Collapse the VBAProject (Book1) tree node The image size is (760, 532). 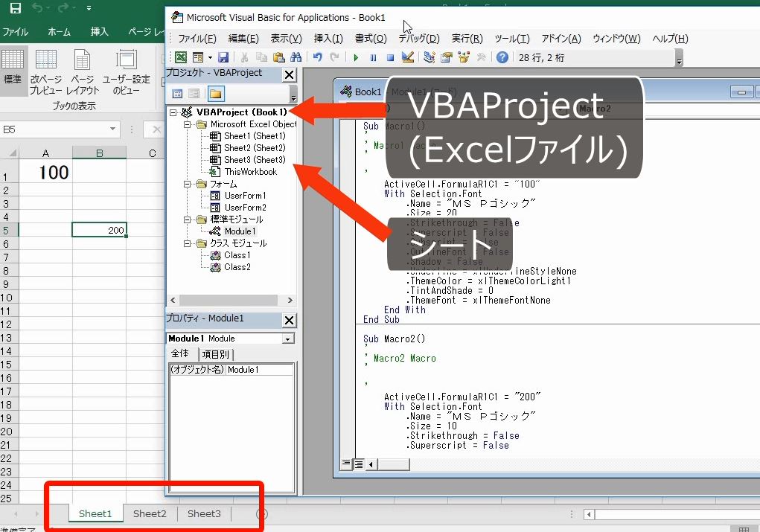click(x=173, y=112)
